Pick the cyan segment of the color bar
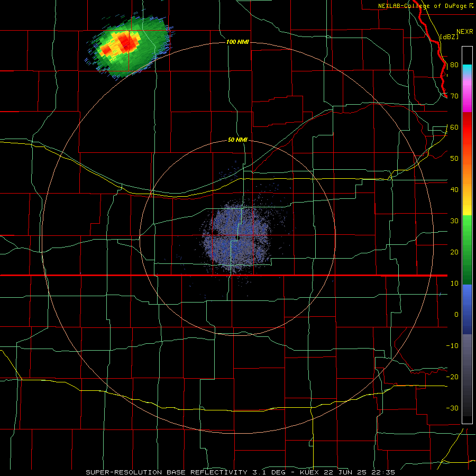Viewport: 476px width, 476px height. (467, 70)
